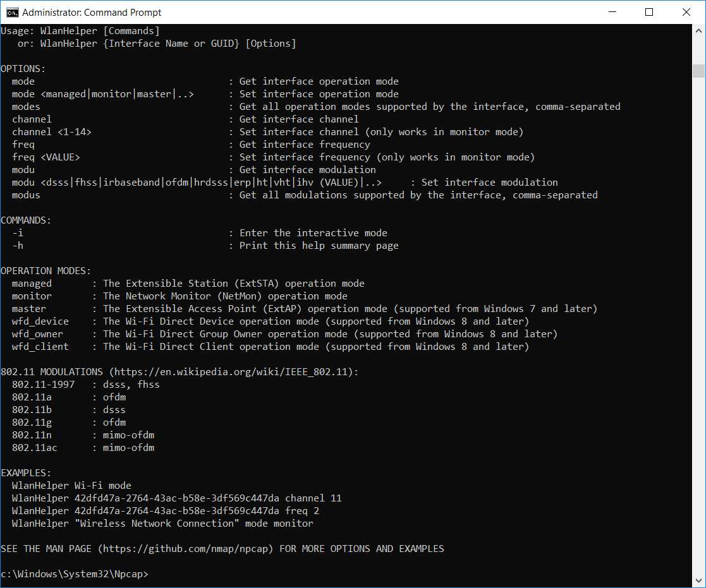
Task: Click the Command Prompt icon in title bar
Action: [x=11, y=12]
